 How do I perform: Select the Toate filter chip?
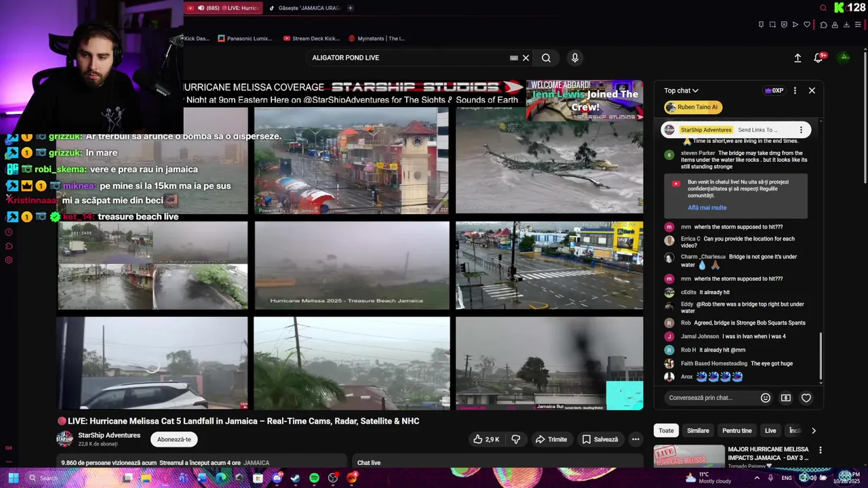click(x=667, y=430)
